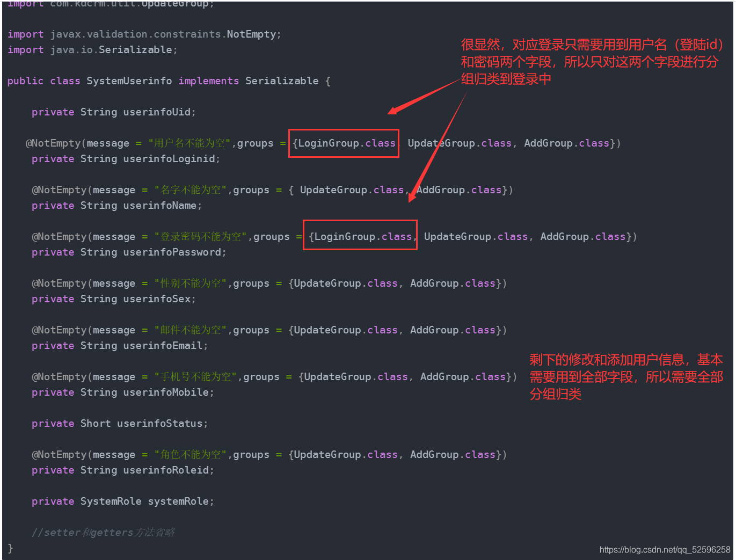Click LoginGroup.class on the 登录密码不能为空 line

click(x=363, y=237)
